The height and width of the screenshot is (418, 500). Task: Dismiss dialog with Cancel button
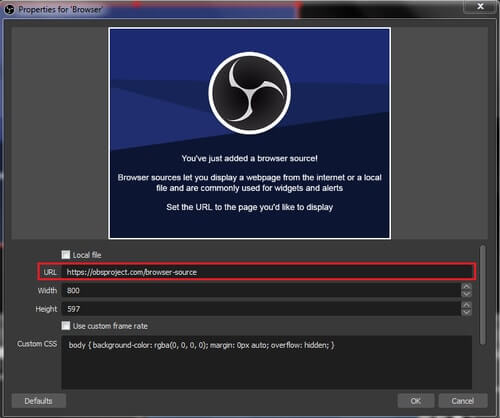click(463, 401)
